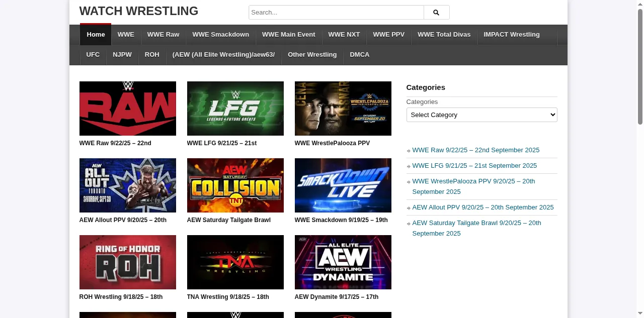Select IMPACT Wrestling navigation item
The width and height of the screenshot is (644, 318).
click(512, 35)
